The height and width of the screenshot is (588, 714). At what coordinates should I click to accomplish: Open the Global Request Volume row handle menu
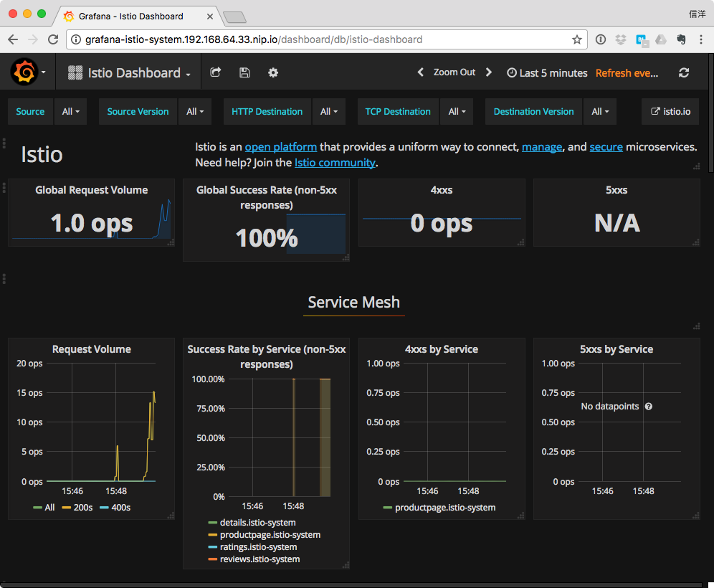[4, 188]
